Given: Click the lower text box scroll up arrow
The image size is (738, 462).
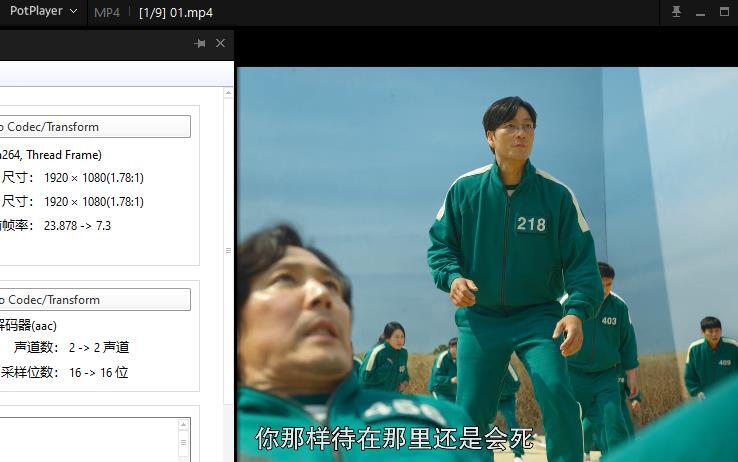Looking at the screenshot, I should coord(184,425).
